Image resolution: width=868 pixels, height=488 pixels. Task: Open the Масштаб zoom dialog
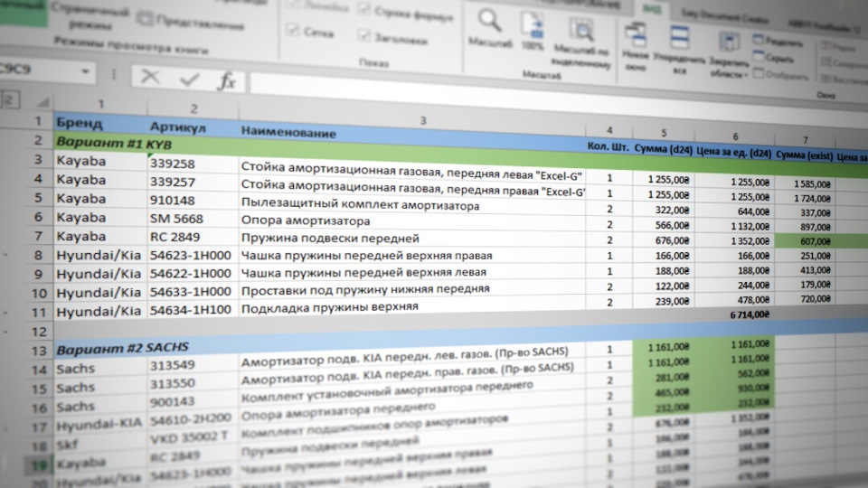click(490, 28)
